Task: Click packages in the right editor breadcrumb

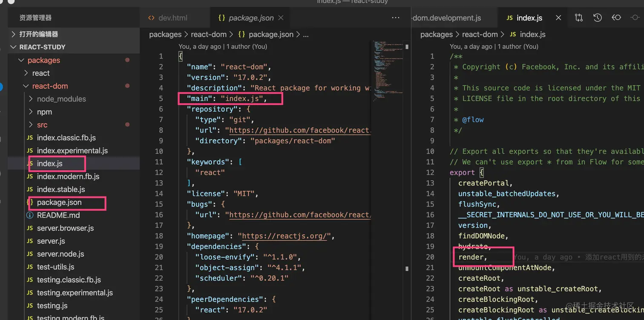Action: point(437,35)
